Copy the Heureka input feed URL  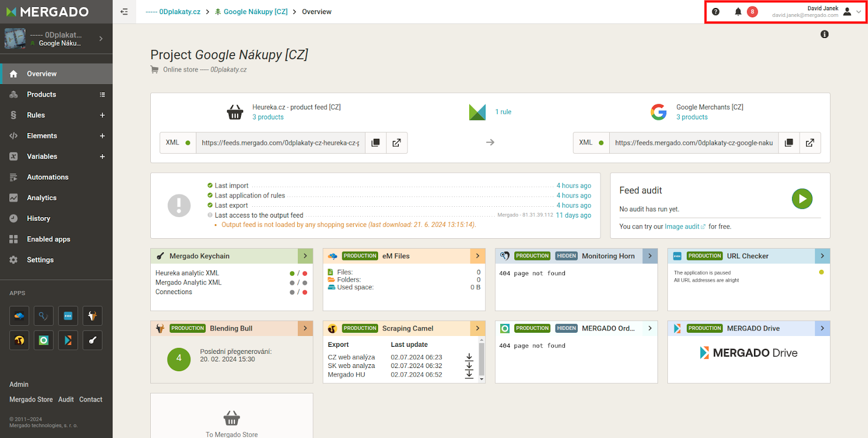click(x=375, y=143)
